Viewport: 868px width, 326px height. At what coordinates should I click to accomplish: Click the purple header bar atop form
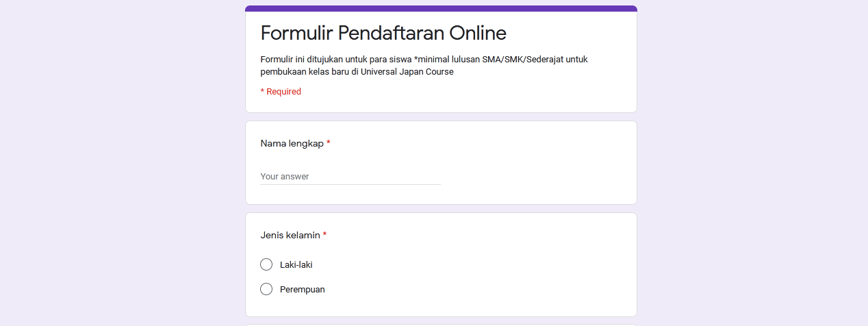(x=441, y=9)
